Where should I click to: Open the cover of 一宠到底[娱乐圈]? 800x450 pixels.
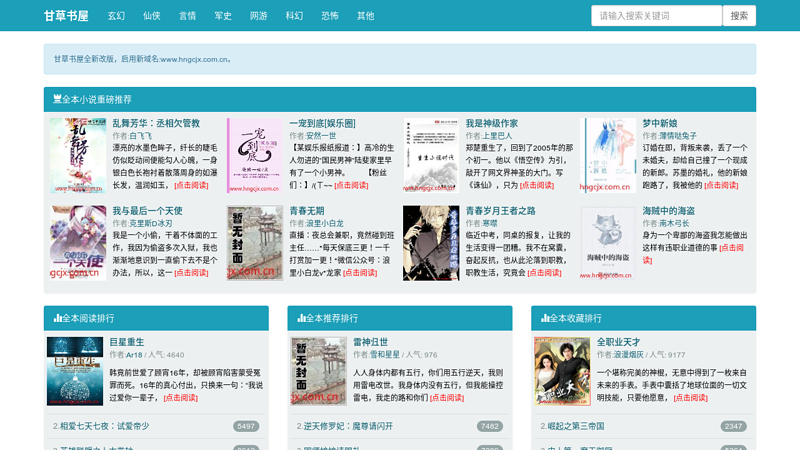point(255,156)
